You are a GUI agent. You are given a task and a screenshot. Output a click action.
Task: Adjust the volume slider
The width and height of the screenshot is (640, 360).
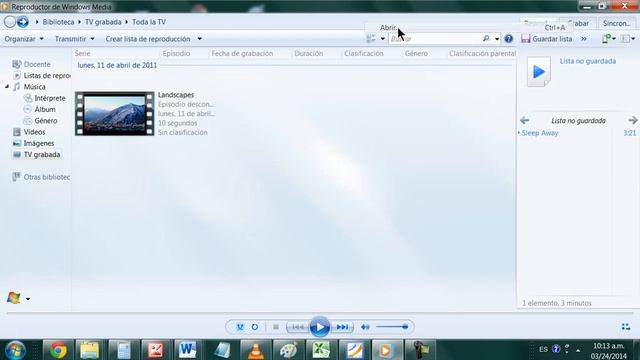(x=392, y=327)
